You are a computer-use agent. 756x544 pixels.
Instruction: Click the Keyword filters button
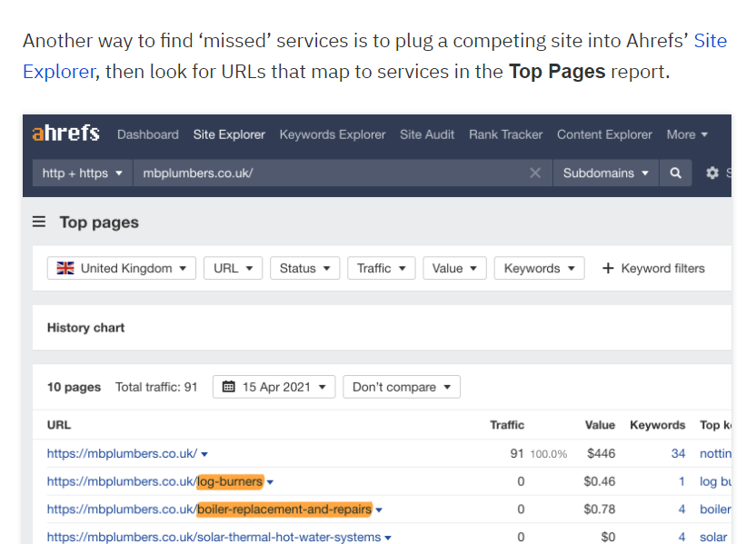point(654,268)
